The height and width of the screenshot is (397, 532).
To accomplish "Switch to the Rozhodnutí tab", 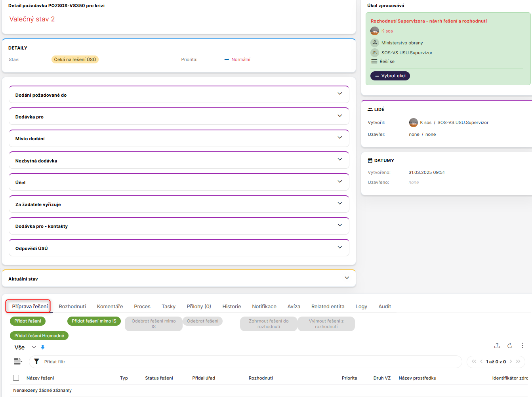I will point(72,307).
